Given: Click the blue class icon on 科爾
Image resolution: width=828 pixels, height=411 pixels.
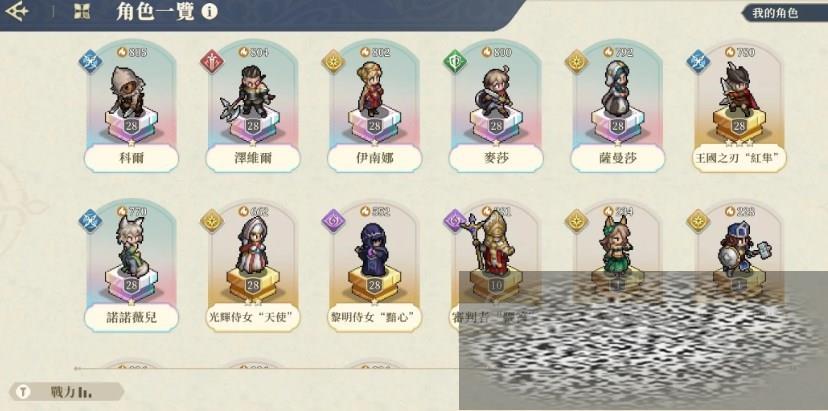Looking at the screenshot, I should click(90, 62).
